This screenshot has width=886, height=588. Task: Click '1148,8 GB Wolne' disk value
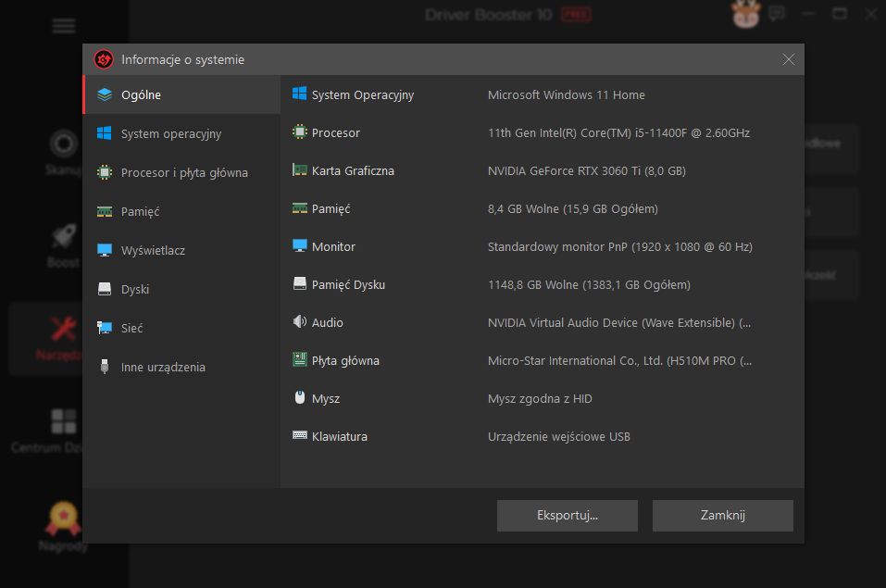click(589, 284)
